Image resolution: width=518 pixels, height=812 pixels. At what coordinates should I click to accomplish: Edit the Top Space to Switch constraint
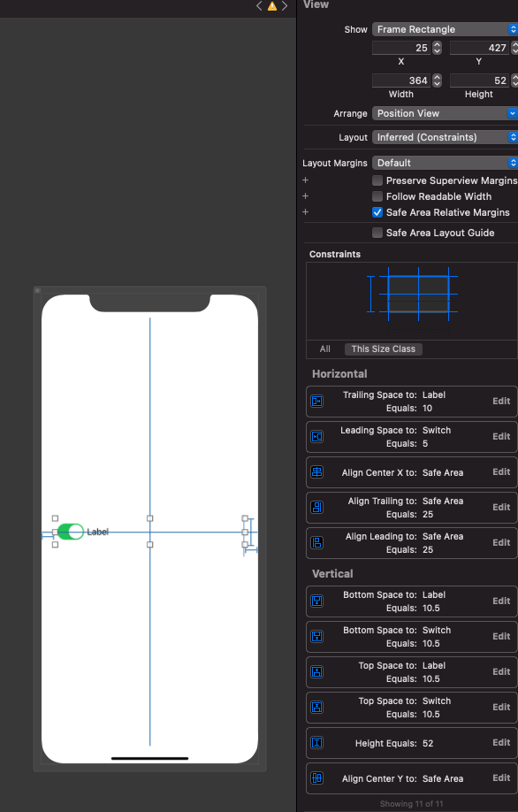click(x=501, y=708)
